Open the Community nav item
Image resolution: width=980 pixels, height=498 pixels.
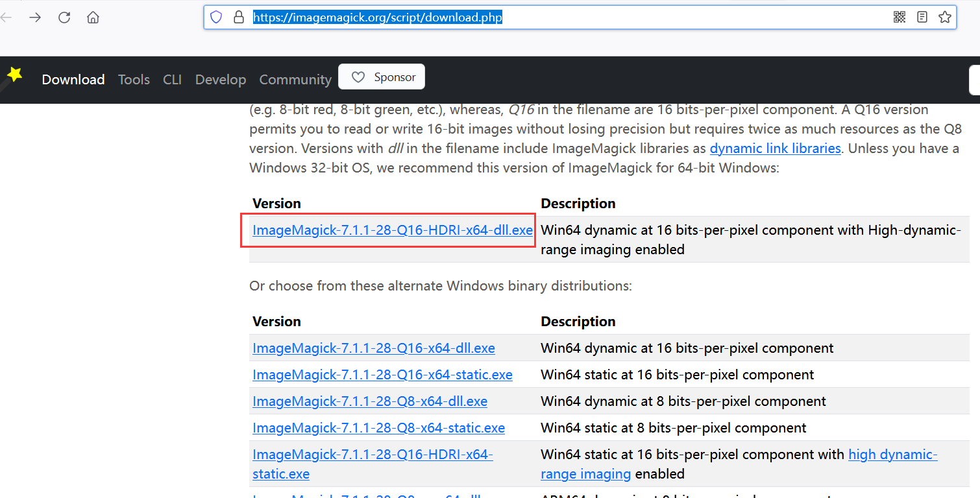click(295, 80)
